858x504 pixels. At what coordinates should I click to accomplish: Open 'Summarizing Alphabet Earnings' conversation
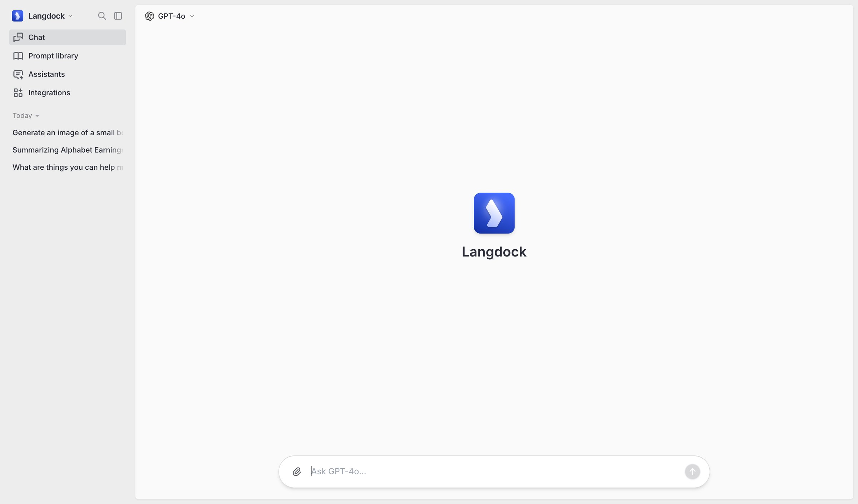pyautogui.click(x=68, y=150)
